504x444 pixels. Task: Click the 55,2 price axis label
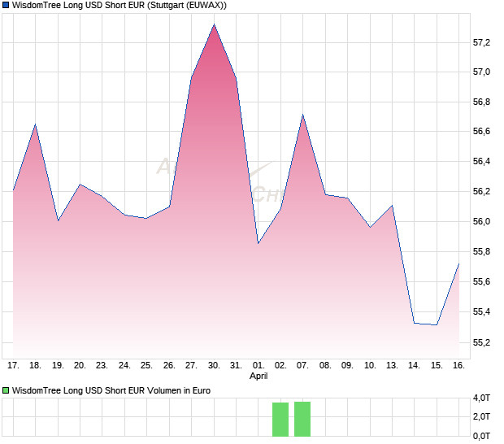tap(481, 342)
